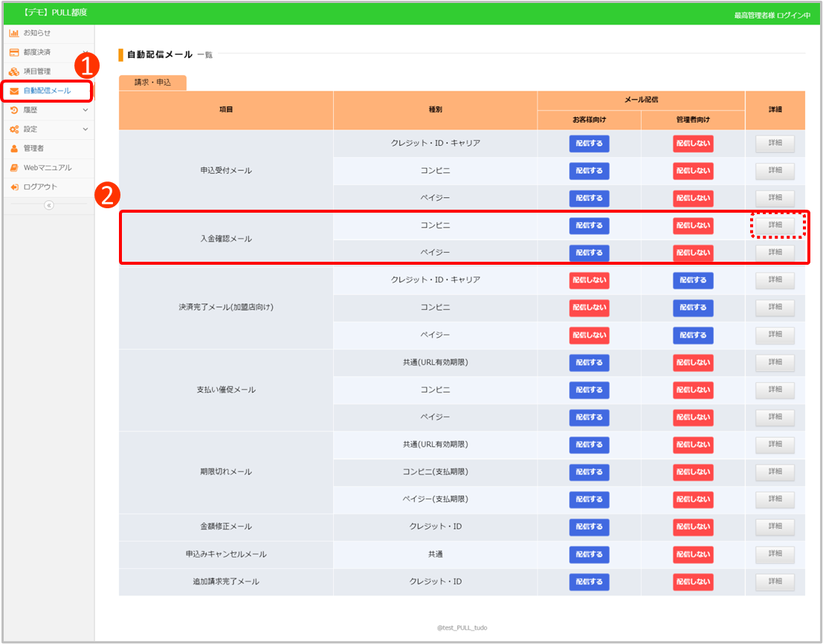This screenshot has height=644, width=823.
Task: Collapse the sidebar with the round arrow button
Action: coord(49,205)
